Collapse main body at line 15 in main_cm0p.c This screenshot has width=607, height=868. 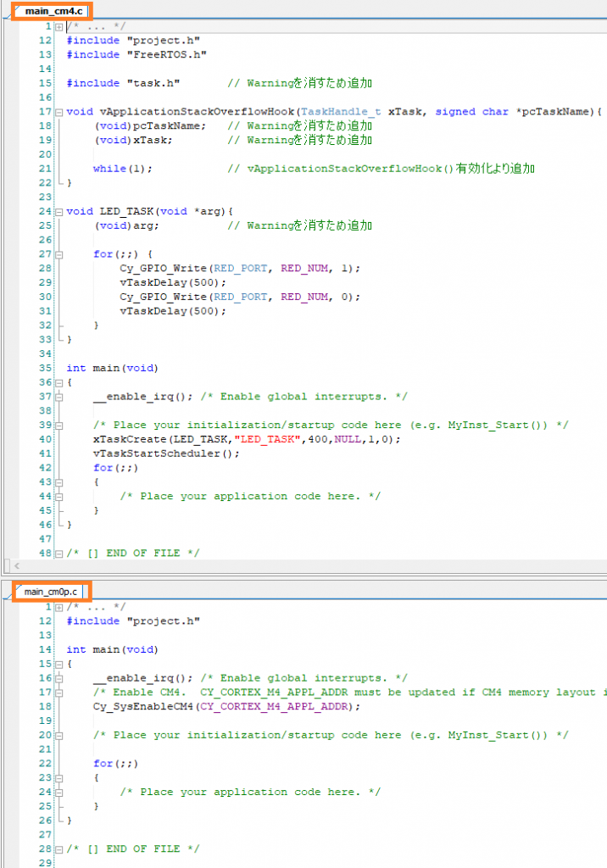point(59,664)
